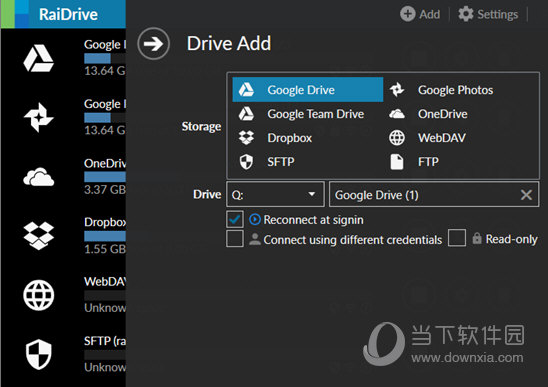Choose Google Team Drive storage type
This screenshot has height=387, width=548.
click(308, 114)
